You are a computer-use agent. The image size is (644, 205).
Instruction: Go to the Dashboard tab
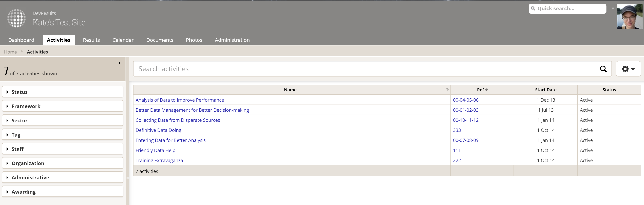(21, 40)
